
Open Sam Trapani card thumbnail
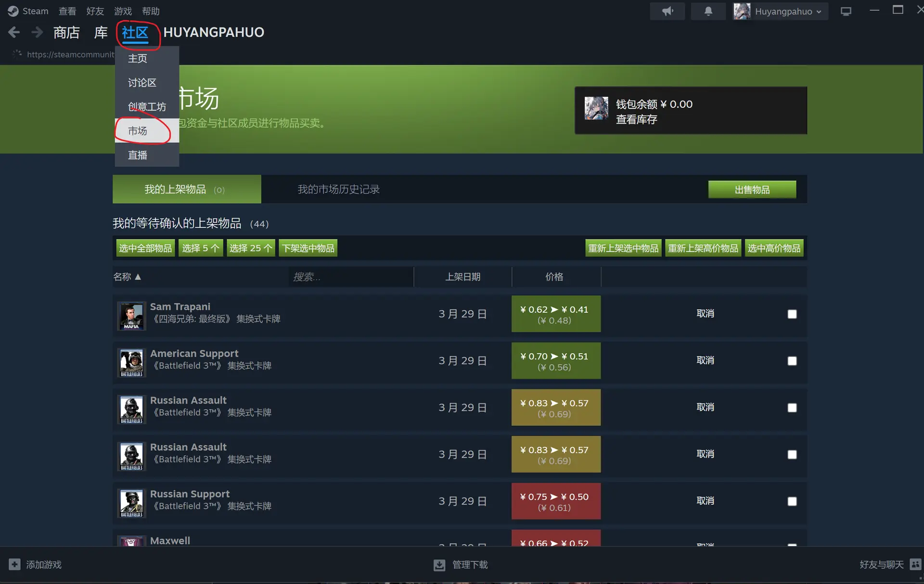tap(131, 316)
